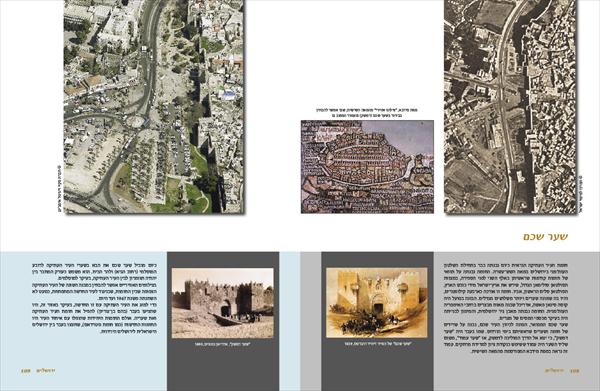Select the old sepia photograph of the gate
Screen dimensions: 600x391
coord(223,303)
